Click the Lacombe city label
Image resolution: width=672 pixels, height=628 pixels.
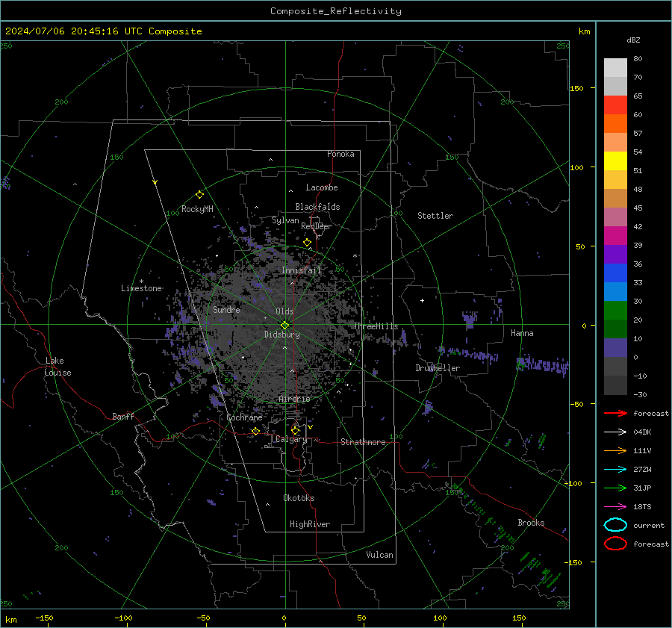[322, 187]
